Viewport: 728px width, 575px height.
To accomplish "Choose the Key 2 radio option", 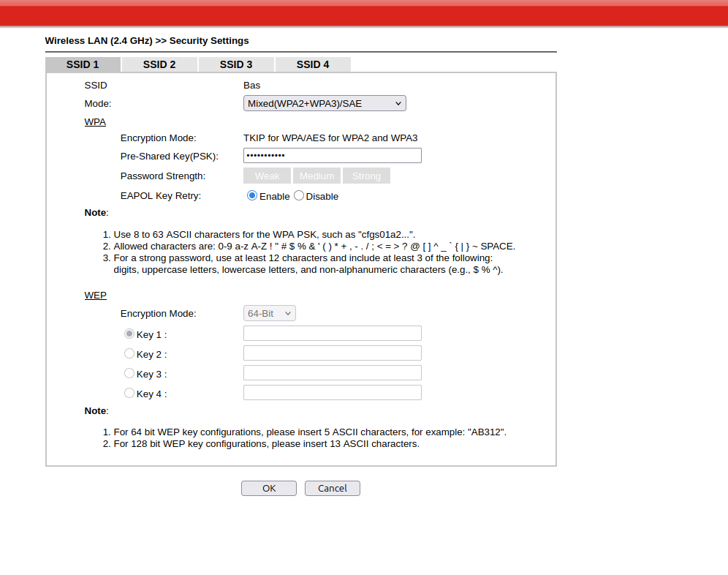I will coord(129,353).
